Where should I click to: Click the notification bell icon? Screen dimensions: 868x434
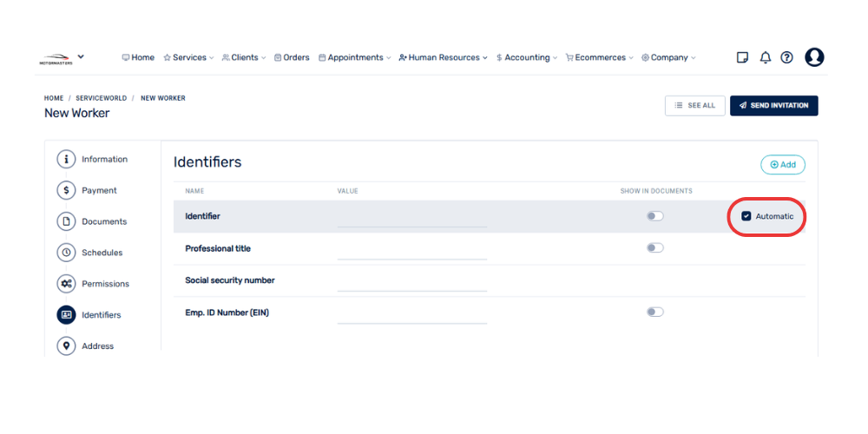pyautogui.click(x=765, y=57)
